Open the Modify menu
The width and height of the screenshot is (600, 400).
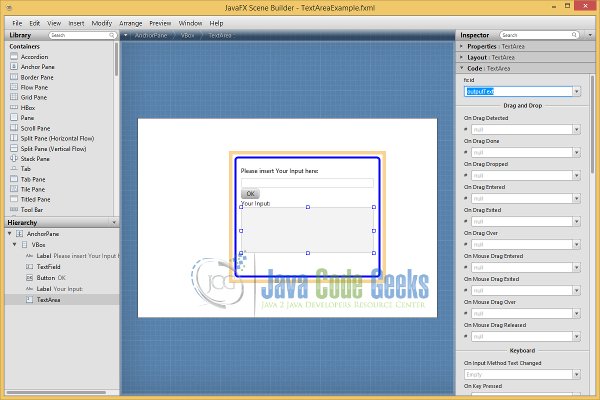tap(101, 23)
